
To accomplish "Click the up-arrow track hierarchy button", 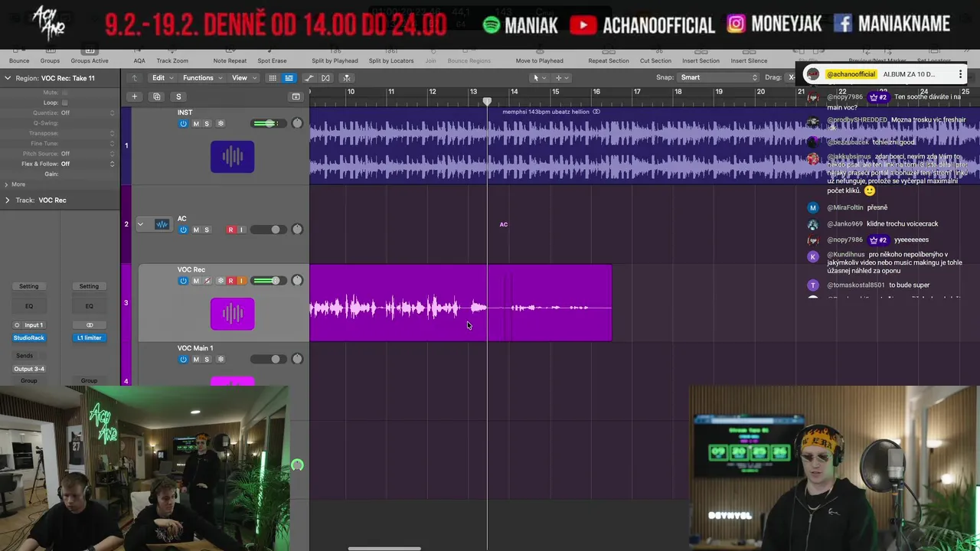I will (x=135, y=77).
